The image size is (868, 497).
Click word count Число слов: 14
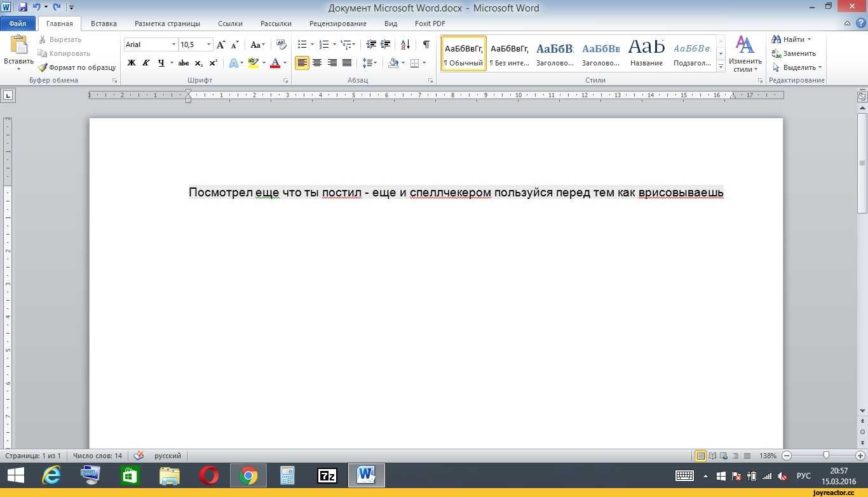pyautogui.click(x=97, y=456)
